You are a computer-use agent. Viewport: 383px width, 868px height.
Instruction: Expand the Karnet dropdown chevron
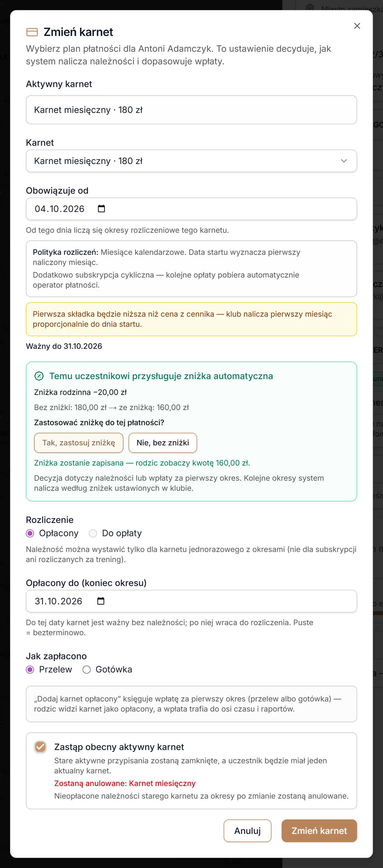(344, 161)
